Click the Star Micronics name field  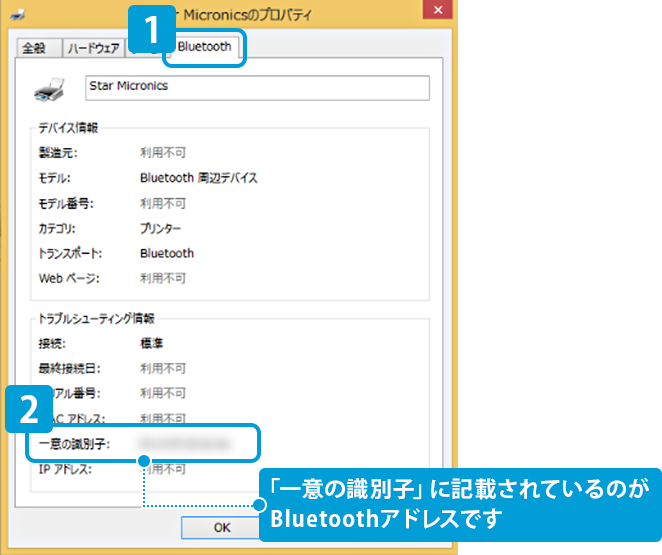coord(257,88)
